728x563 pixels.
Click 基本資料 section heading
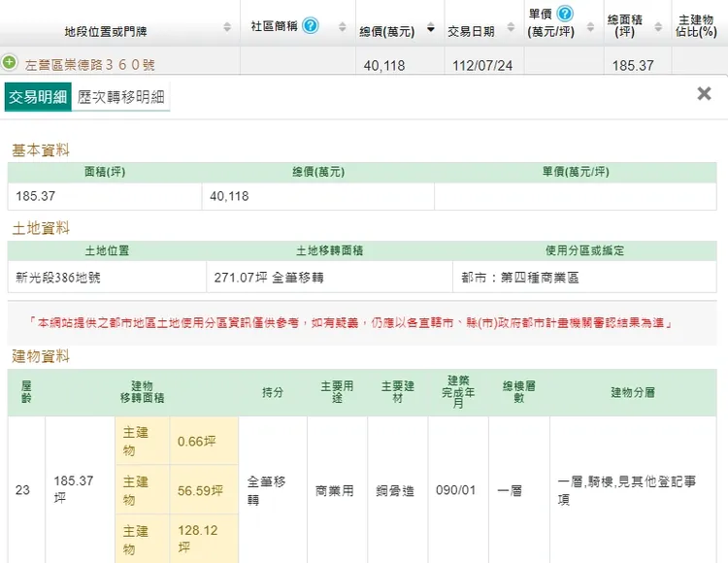[x=41, y=150]
